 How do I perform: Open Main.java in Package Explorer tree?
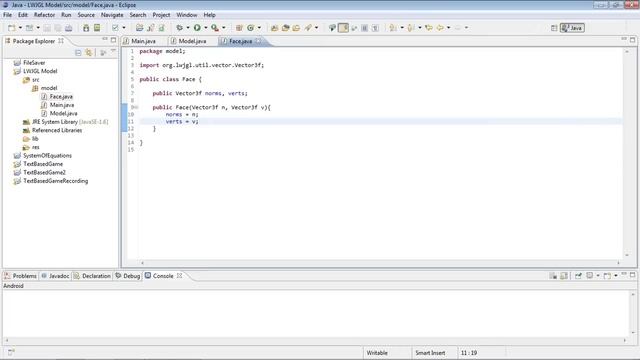point(62,105)
